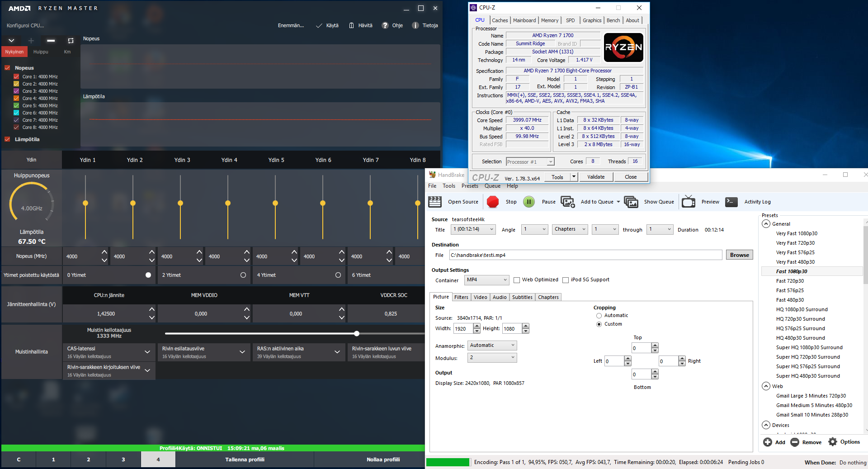The width and height of the screenshot is (868, 469).
Task: Click the Ydin 1 speed slider handle
Action: pos(85,203)
